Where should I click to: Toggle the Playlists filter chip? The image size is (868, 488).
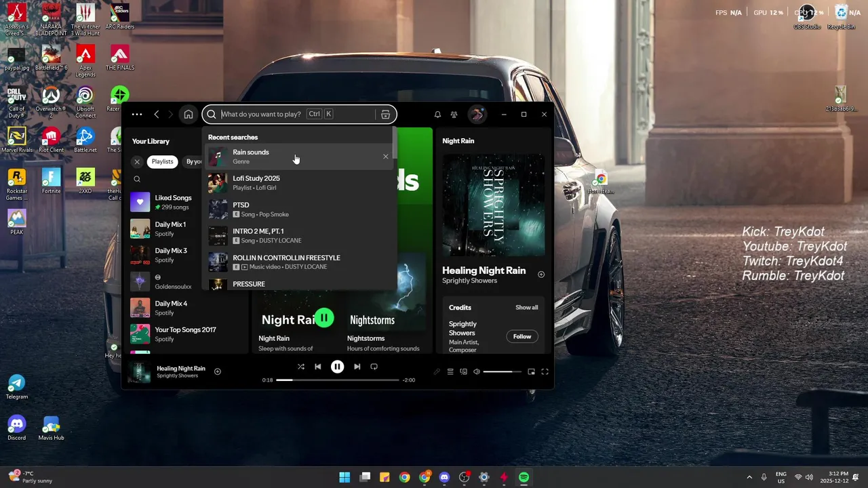pyautogui.click(x=162, y=162)
